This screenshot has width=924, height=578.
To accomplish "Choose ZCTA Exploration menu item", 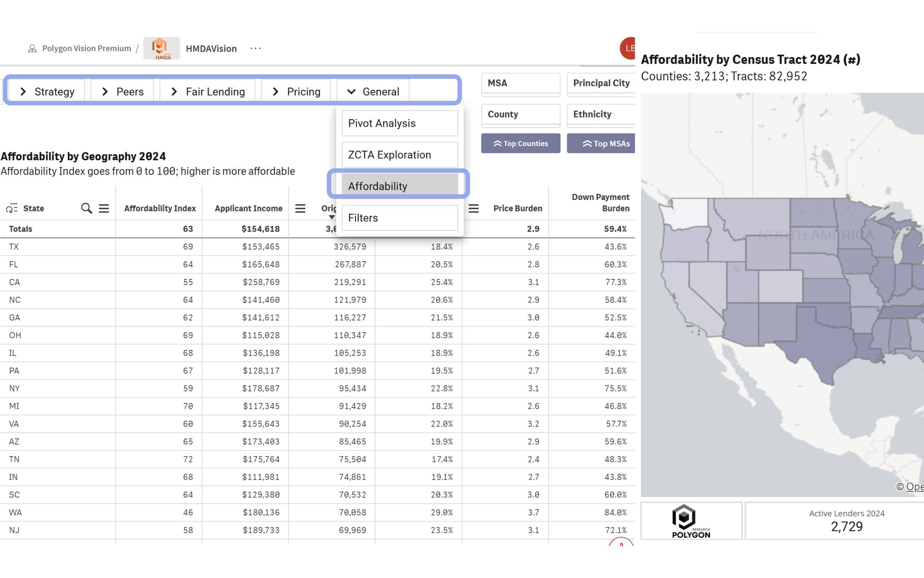I will 400,155.
